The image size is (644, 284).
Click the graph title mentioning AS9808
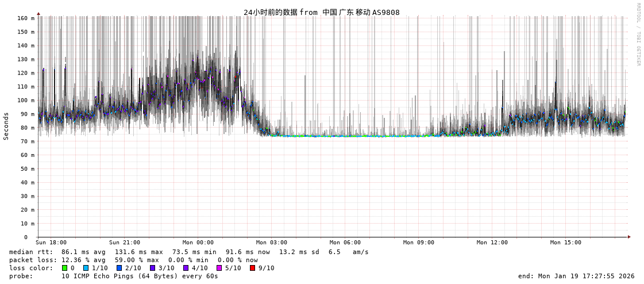(x=321, y=12)
